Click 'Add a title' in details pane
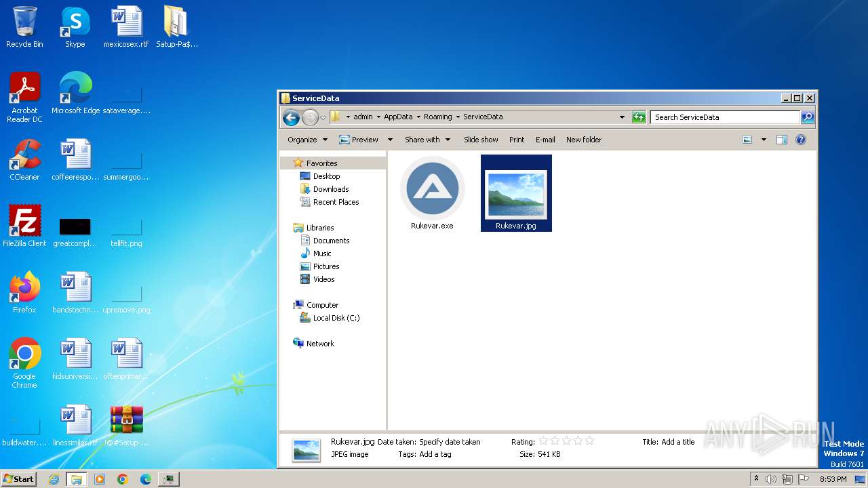This screenshot has width=868, height=488. [x=678, y=442]
